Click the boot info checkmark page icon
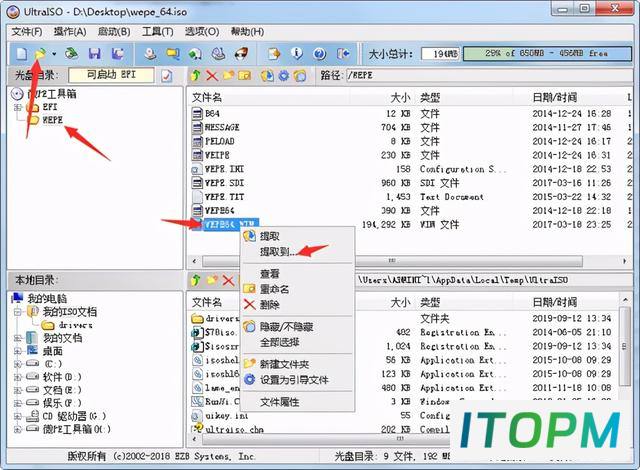Viewport: 640px width, 470px height. 167,76
